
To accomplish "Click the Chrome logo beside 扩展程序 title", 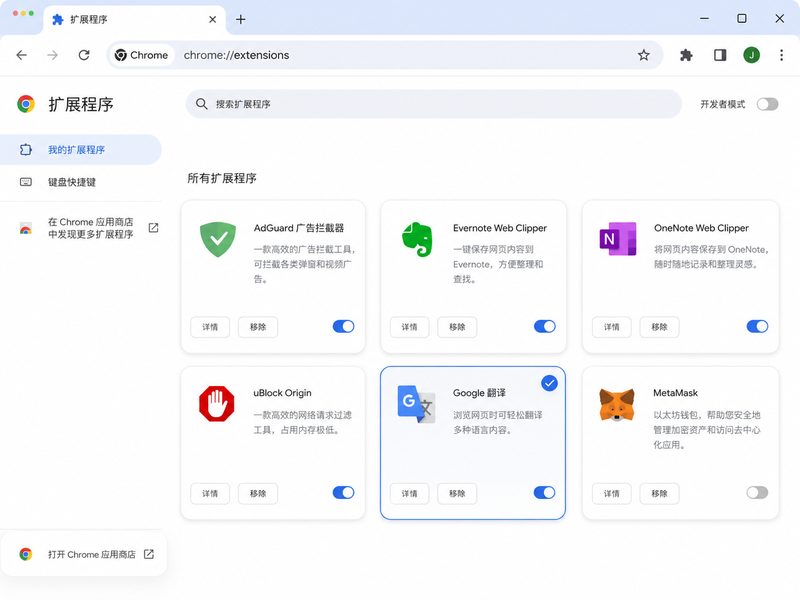I will [26, 104].
